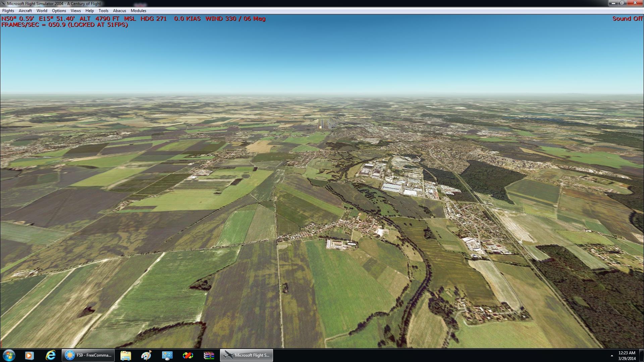Image resolution: width=644 pixels, height=362 pixels.
Task: Open the Control Panel icon in the taskbar
Action: pyautogui.click(x=167, y=355)
